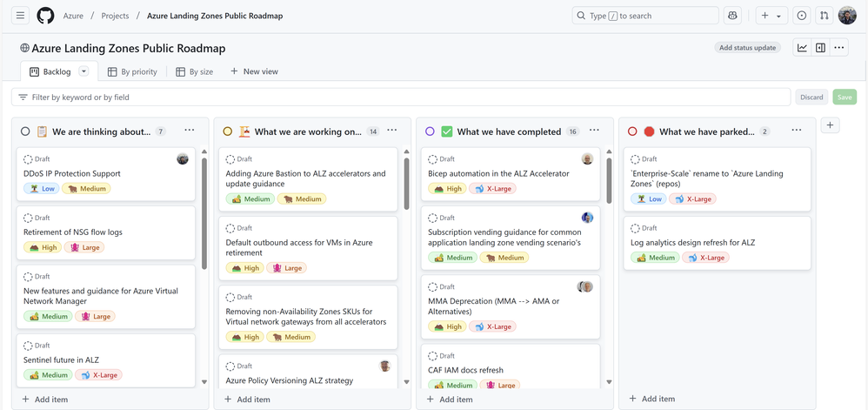Click draft icon on CAF IAM docs card
Image resolution: width=868 pixels, height=410 pixels.
pyautogui.click(x=433, y=356)
